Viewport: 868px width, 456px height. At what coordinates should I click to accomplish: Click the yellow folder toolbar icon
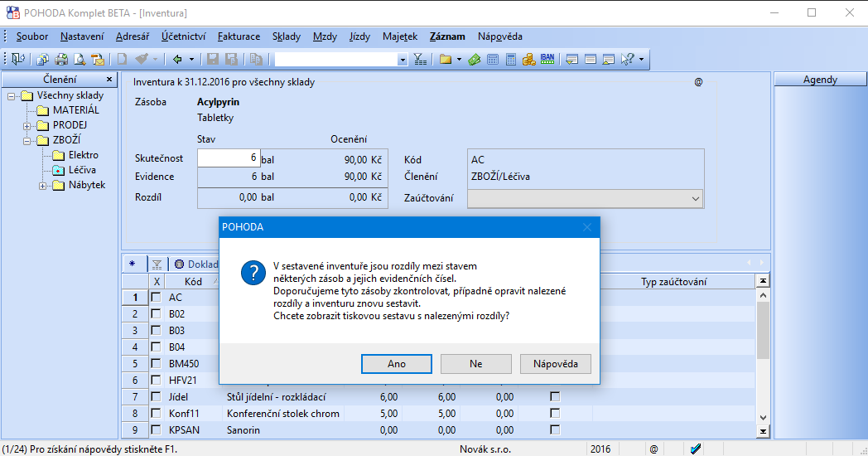[x=446, y=60]
